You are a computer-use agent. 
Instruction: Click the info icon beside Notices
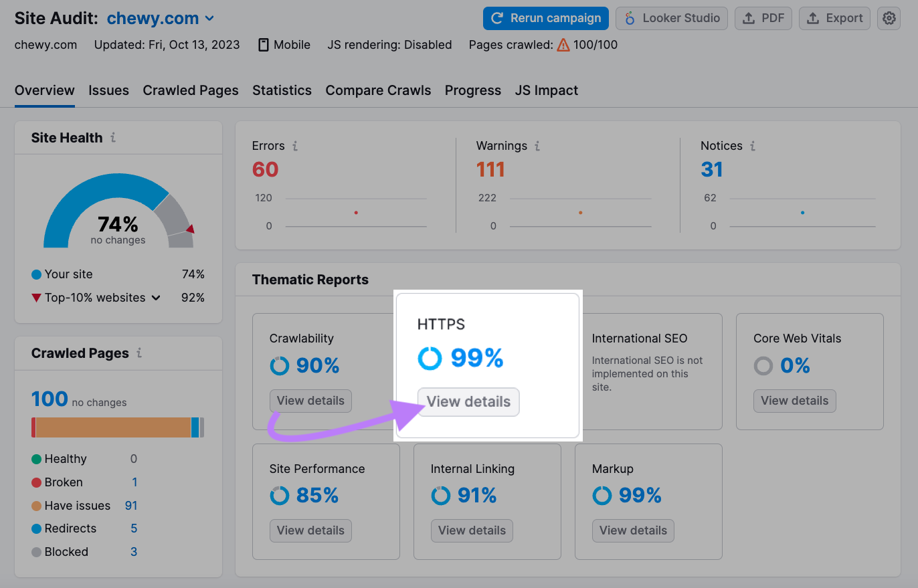(753, 146)
